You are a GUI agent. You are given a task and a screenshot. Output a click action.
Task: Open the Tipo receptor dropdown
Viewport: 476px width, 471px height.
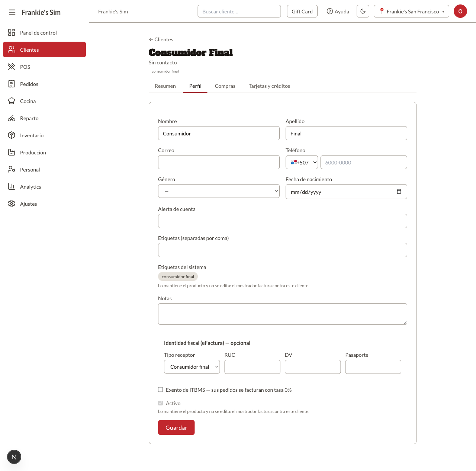[x=192, y=367]
